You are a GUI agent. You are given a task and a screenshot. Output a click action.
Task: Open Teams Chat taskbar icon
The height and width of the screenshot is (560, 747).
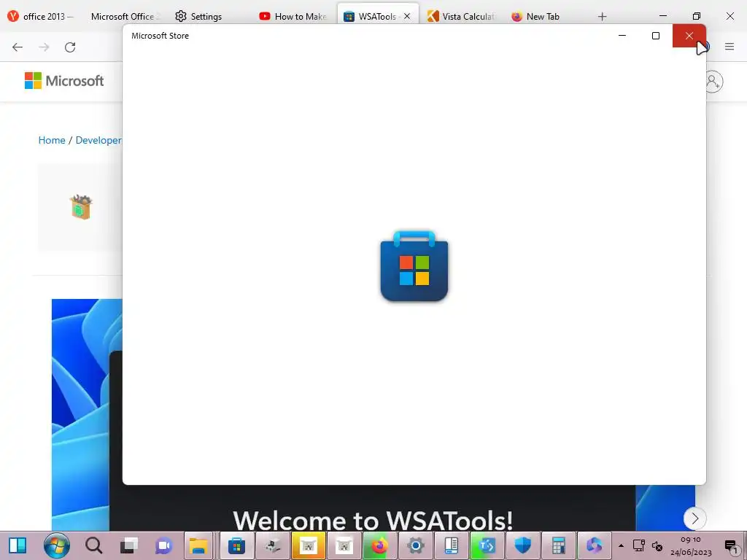tap(164, 545)
